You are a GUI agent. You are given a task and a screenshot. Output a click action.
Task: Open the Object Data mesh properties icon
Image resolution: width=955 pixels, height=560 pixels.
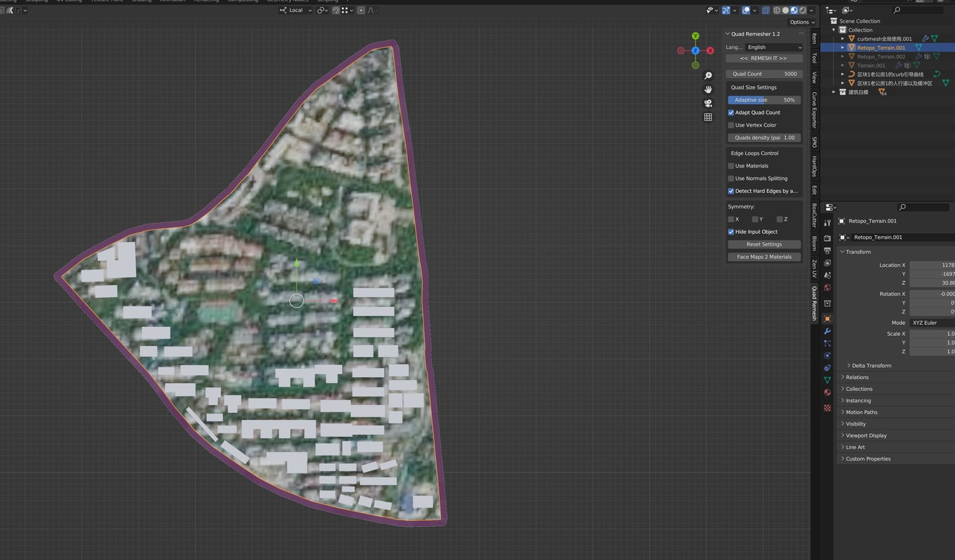(x=827, y=380)
